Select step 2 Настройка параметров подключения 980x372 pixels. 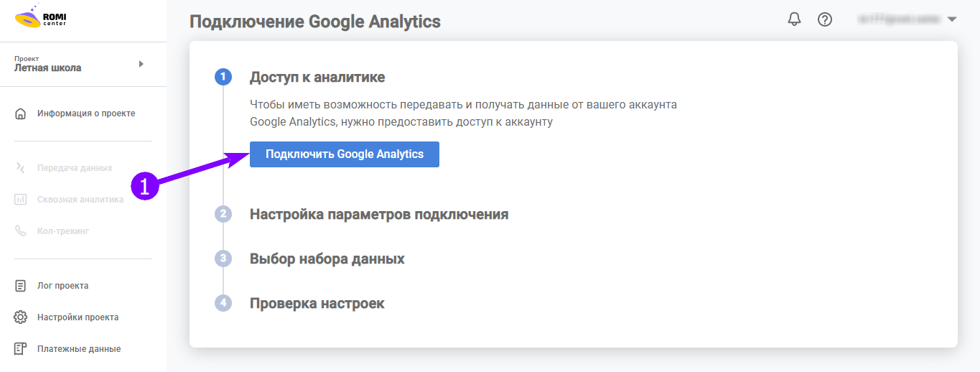click(378, 214)
